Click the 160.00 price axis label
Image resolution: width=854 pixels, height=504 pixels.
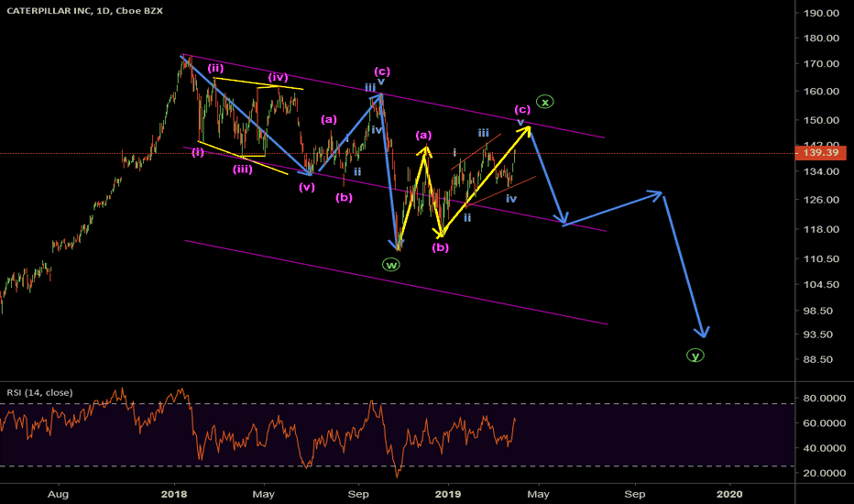tap(821, 92)
